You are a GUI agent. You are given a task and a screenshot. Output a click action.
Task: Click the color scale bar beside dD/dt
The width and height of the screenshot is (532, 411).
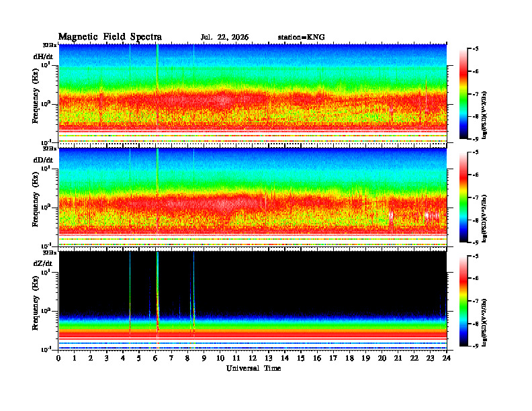463,197
